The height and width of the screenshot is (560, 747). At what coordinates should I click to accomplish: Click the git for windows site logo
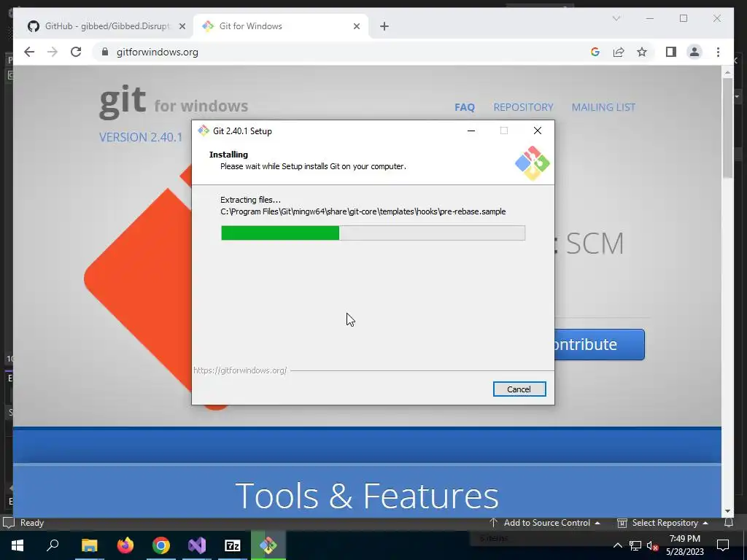point(174,102)
